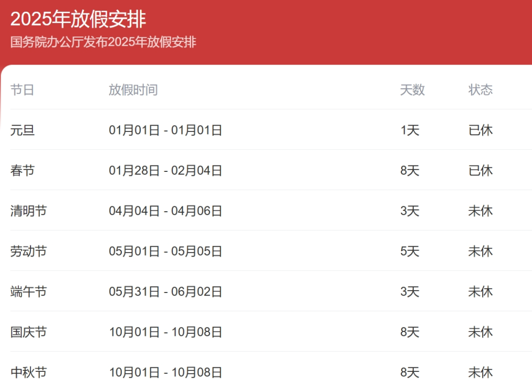Click date range 05月31日 - 06月02日

166,292
